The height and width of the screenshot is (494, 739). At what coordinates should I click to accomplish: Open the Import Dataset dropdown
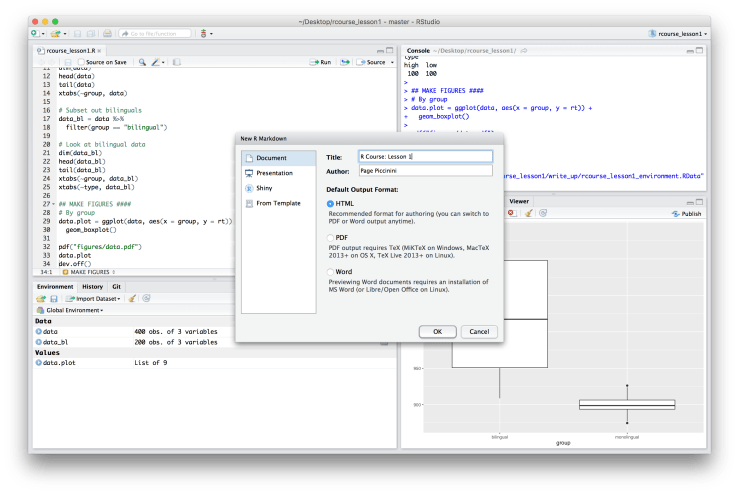pyautogui.click(x=93, y=299)
